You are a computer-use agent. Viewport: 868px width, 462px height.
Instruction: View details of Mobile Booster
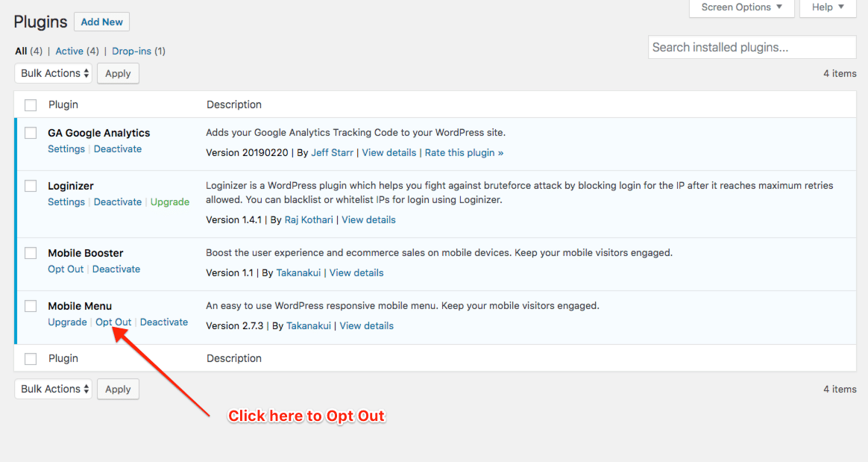tap(356, 273)
